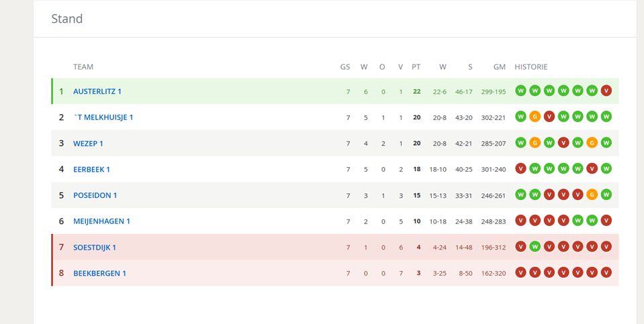Click the PT column header
The height and width of the screenshot is (324, 644).
[416, 66]
